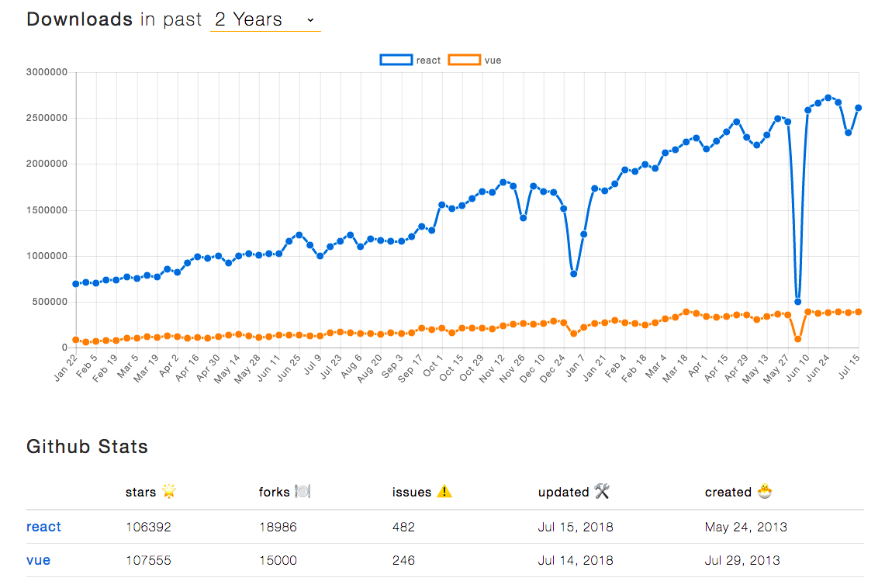Click the react data point at lowest June dip
The width and height of the screenshot is (892, 588).
(x=797, y=302)
